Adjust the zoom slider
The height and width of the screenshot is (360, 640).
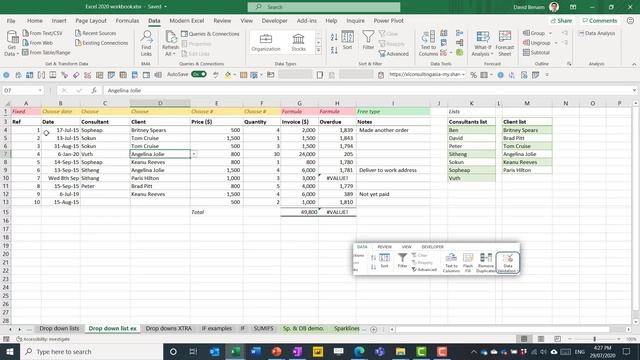(x=595, y=339)
